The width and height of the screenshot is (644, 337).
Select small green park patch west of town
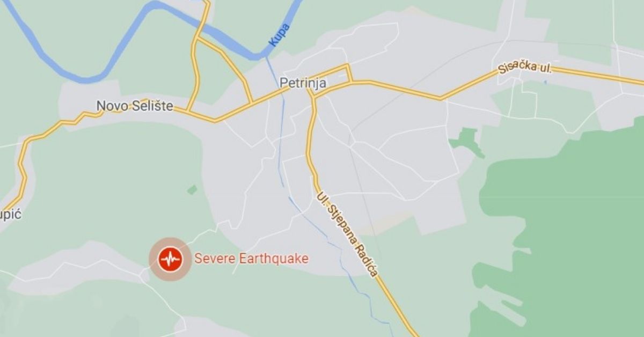click(192, 189)
